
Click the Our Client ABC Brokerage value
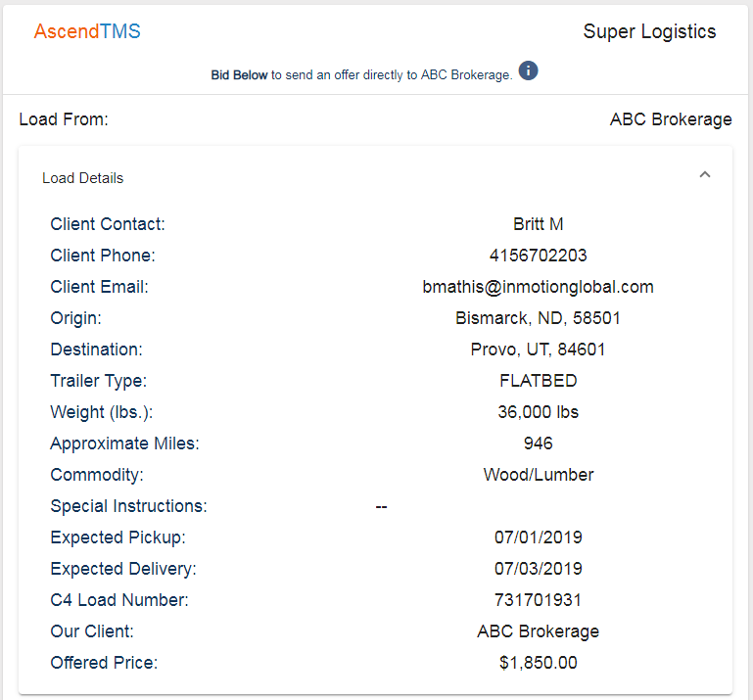[x=538, y=631]
